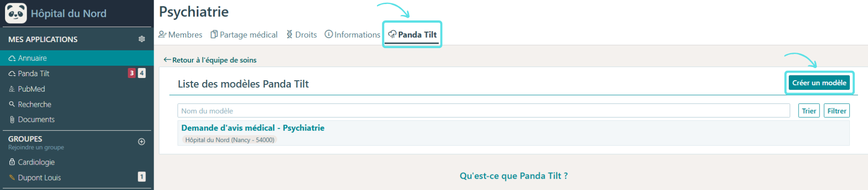This screenshot has width=868, height=190.
Task: Click the panda logo icon
Action: click(16, 13)
